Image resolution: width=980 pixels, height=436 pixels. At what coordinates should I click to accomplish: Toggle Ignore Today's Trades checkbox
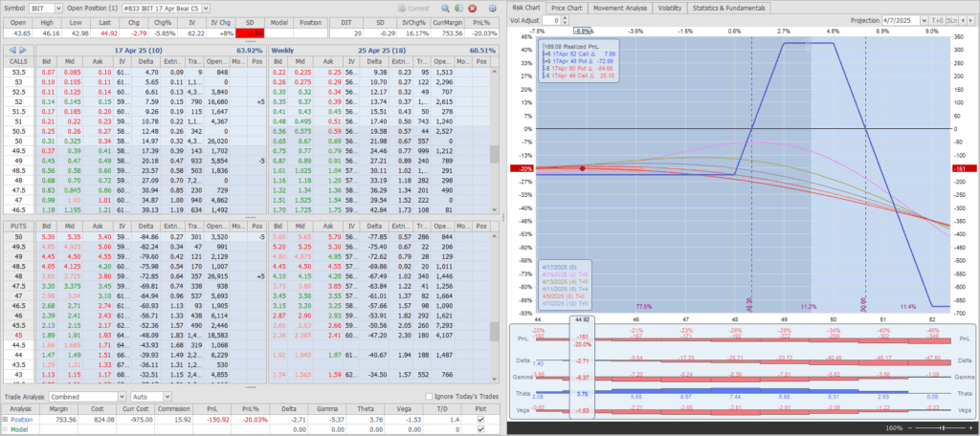(429, 396)
